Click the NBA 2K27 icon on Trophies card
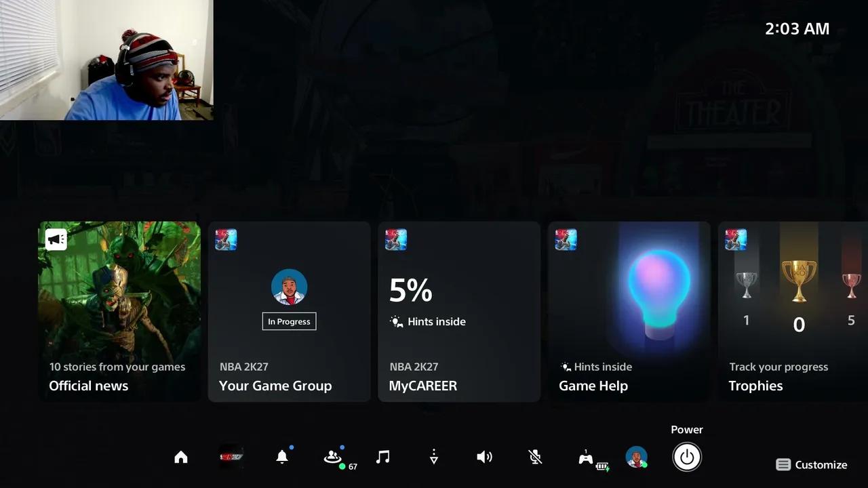Screen dimensions: 868x488 point(736,239)
